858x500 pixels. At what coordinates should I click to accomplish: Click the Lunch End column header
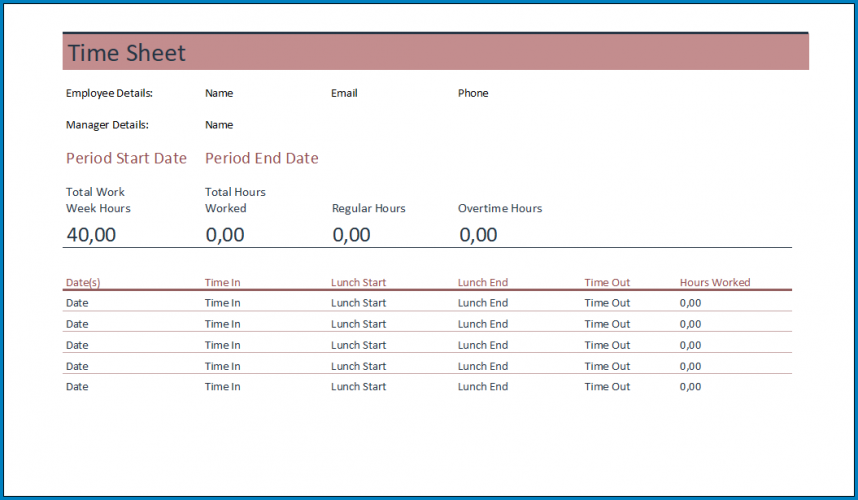(x=483, y=282)
